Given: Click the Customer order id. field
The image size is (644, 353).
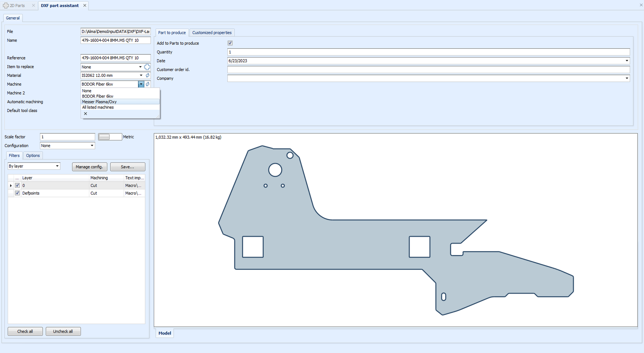Looking at the screenshot, I should point(428,70).
